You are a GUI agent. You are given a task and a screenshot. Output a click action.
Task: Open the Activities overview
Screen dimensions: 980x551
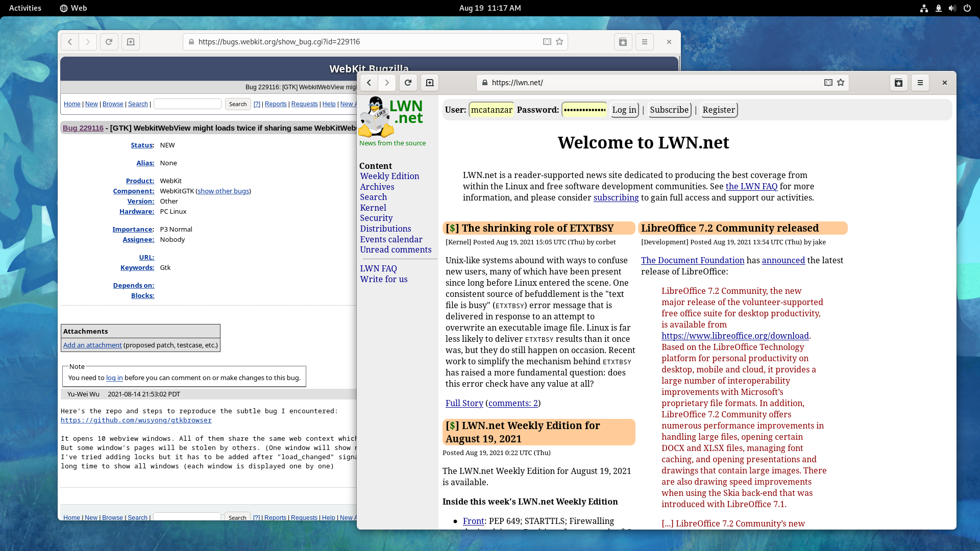tap(25, 8)
